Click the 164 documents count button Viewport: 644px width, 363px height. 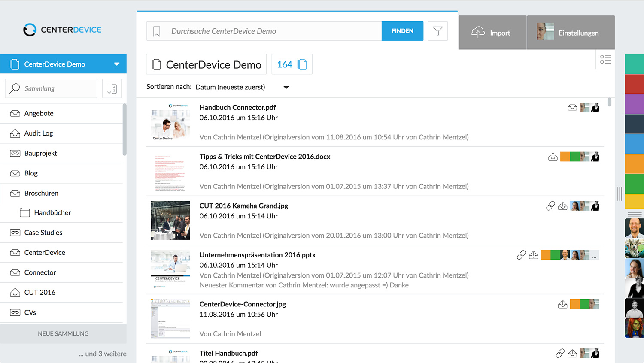tap(292, 64)
